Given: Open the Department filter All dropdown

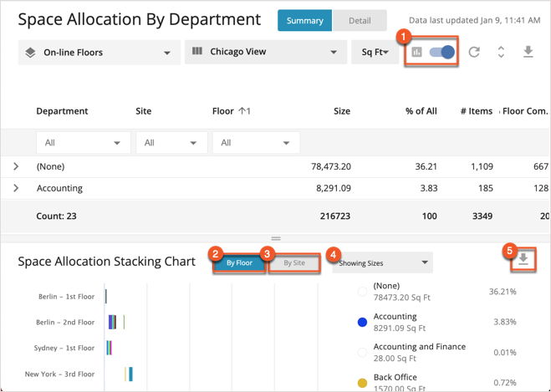Looking at the screenshot, I should click(84, 143).
